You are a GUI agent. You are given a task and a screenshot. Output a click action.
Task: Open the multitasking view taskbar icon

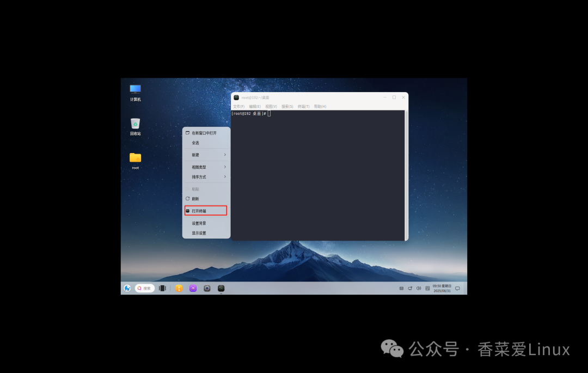(x=162, y=288)
